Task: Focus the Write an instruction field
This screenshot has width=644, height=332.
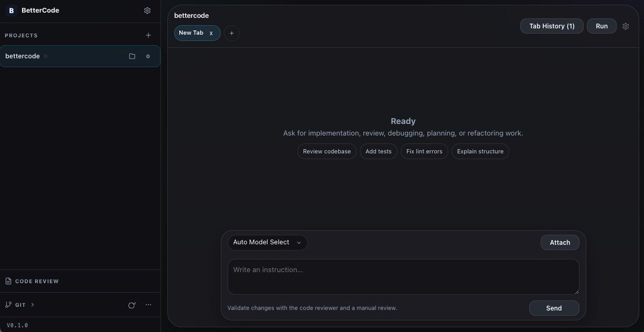Action: pyautogui.click(x=403, y=277)
